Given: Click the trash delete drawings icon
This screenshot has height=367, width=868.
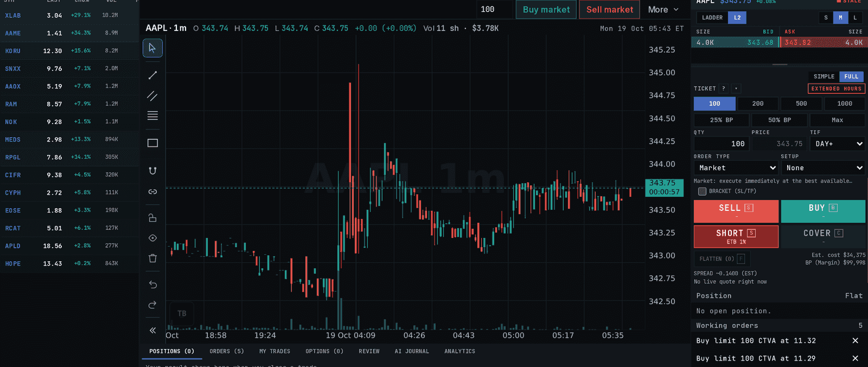Looking at the screenshot, I should click(152, 258).
